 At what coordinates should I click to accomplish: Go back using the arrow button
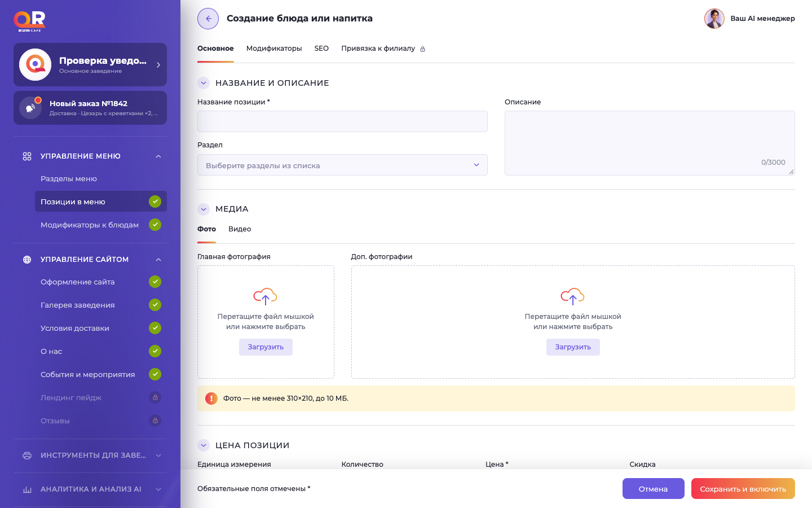208,19
